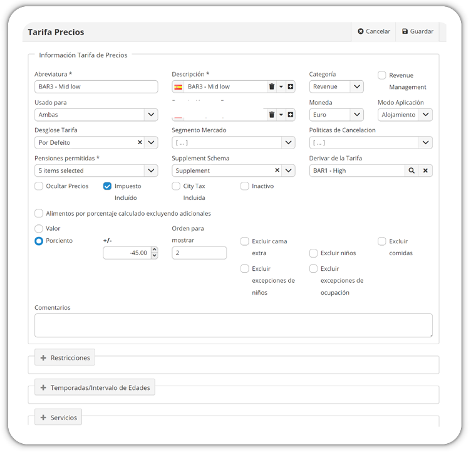Uncheck Impuesto Incluído
This screenshot has height=452, width=476.
108,186
